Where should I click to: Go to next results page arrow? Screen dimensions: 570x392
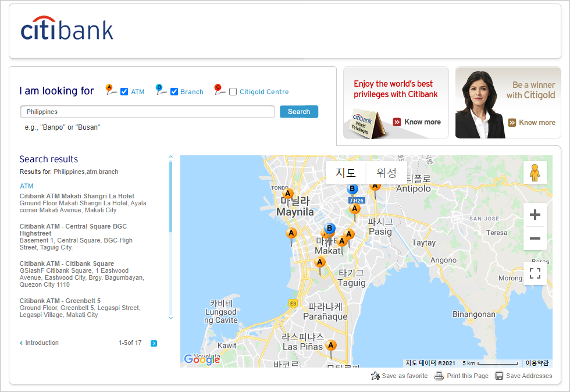(154, 343)
